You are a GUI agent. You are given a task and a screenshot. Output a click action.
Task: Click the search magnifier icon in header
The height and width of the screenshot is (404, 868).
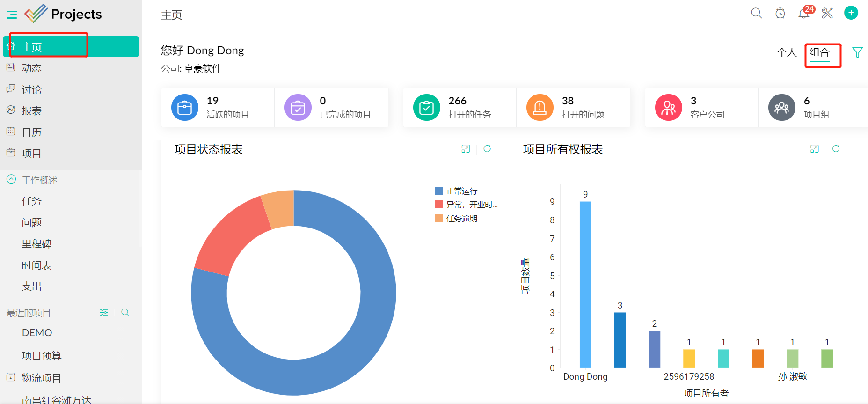coord(756,13)
